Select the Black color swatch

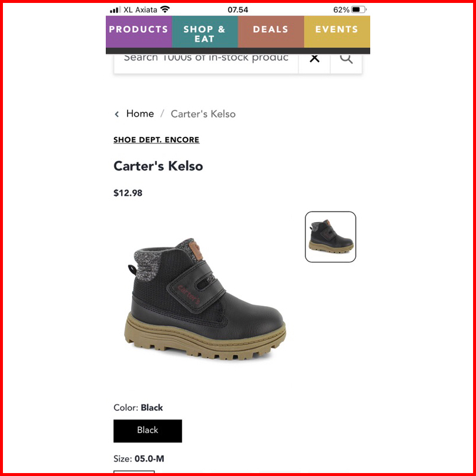(148, 431)
